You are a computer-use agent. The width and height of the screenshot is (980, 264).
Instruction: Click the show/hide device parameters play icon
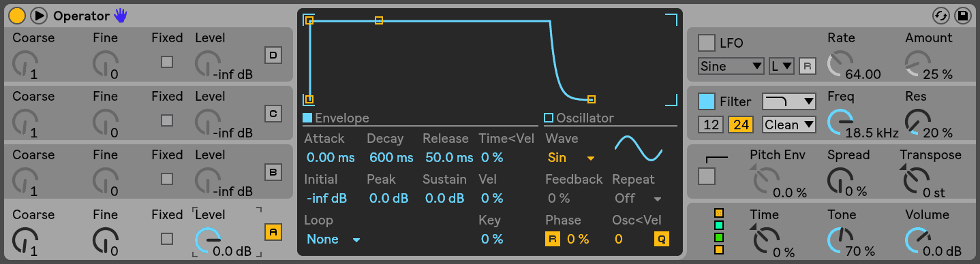(x=39, y=15)
